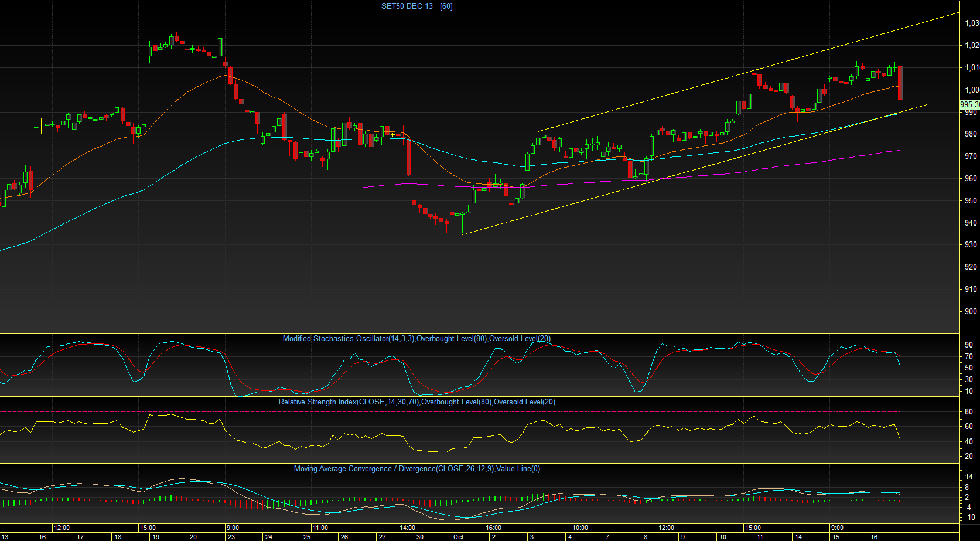Viewport: 980px width, 541px height.
Task: Click the 16:00 time label on time axis
Action: 493,528
